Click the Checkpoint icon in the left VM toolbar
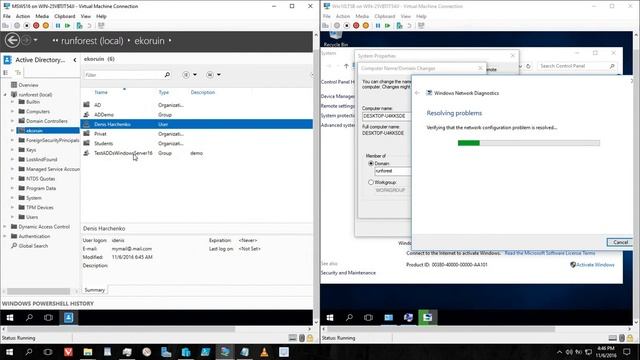 pos(79,26)
